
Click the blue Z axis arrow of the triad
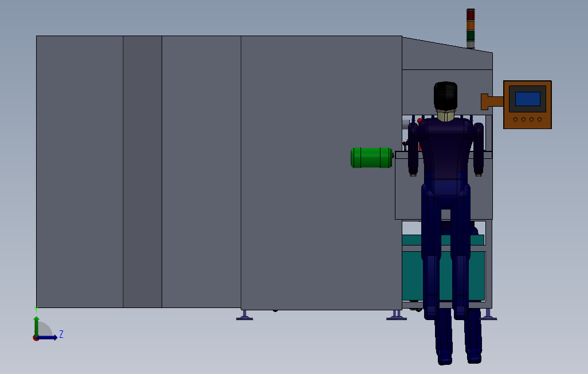pyautogui.click(x=48, y=338)
